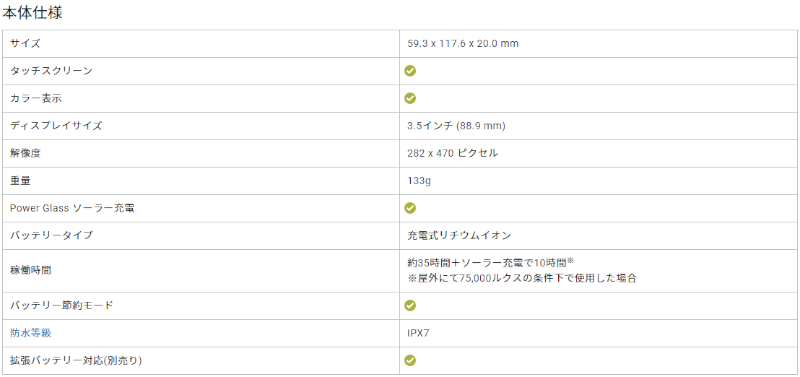The image size is (800, 377).
Task: Click the Power Glass ソーラー充電 checkmark icon
Action: click(410, 208)
